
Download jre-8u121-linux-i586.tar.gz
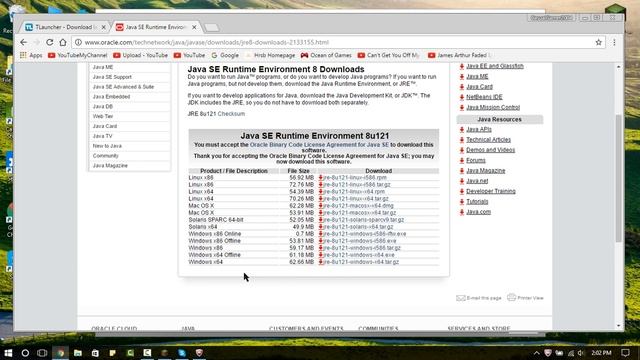pyautogui.click(x=357, y=184)
